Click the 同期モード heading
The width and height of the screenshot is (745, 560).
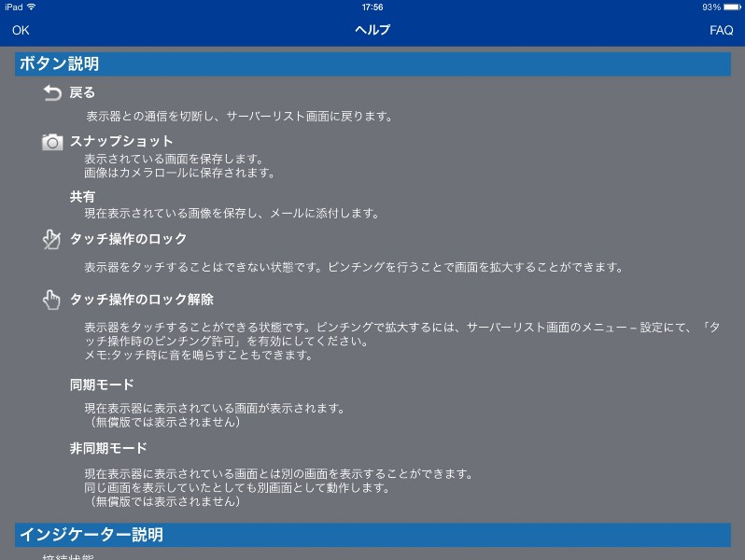pos(102,385)
